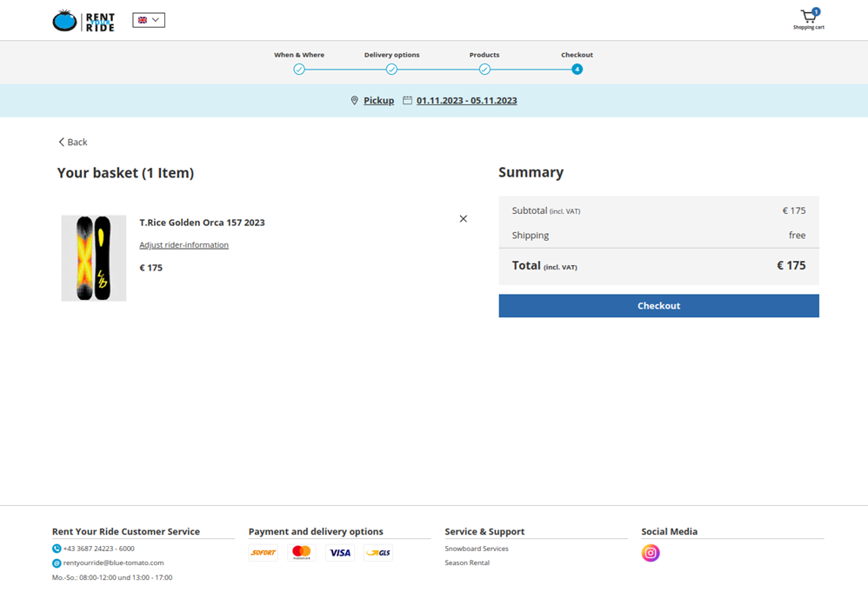This screenshot has height=599, width=868.
Task: Remove T.Rice Golden Orca with the X
Action: click(x=463, y=218)
